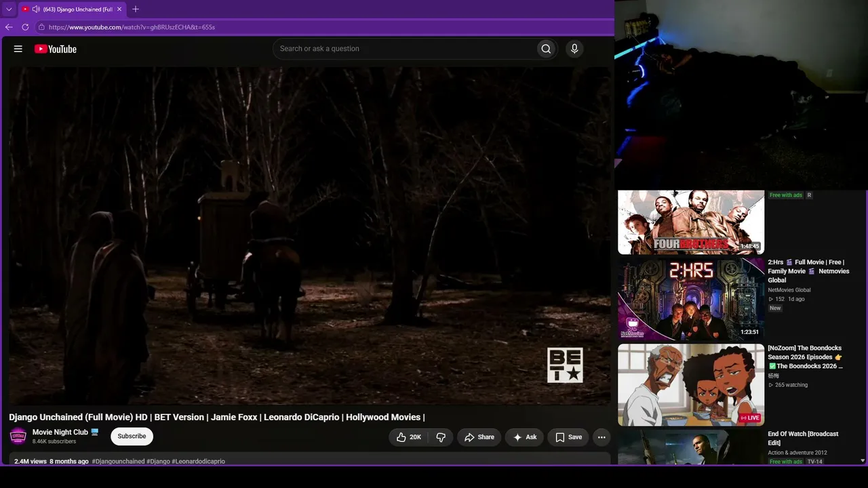Screen dimensions: 868x488
Task: Pause the Django Unchained video player
Action: [309, 235]
